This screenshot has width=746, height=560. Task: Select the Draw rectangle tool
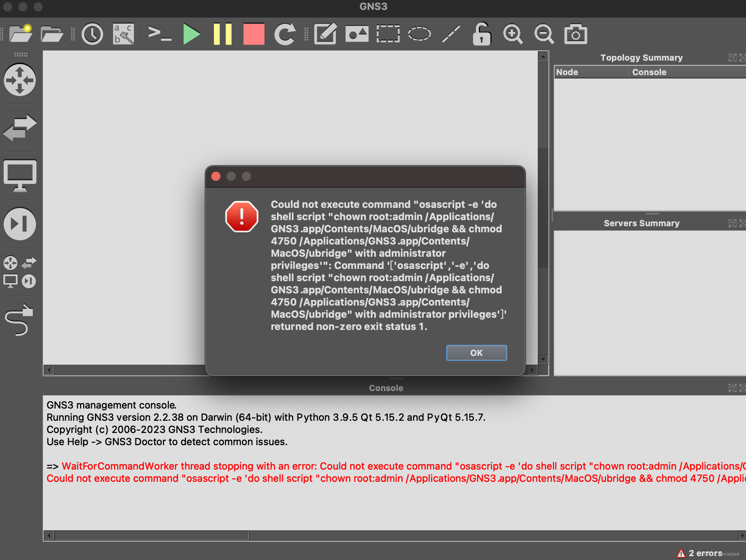coord(388,34)
